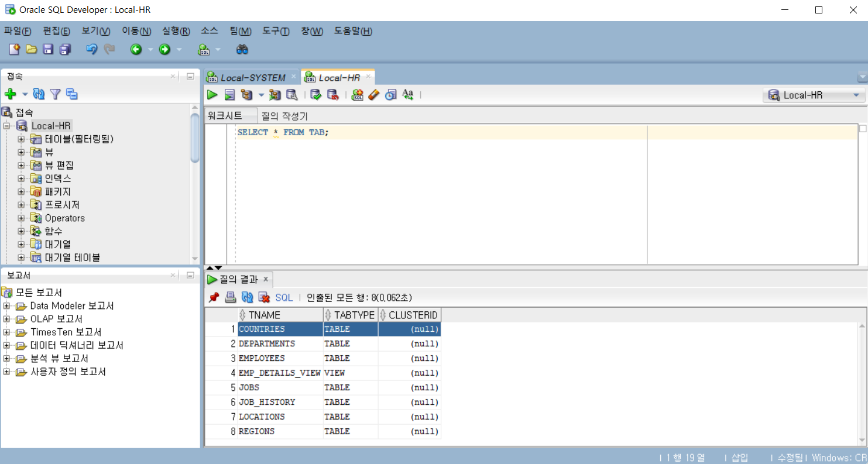Minimize the 보고서 panel

(x=190, y=275)
